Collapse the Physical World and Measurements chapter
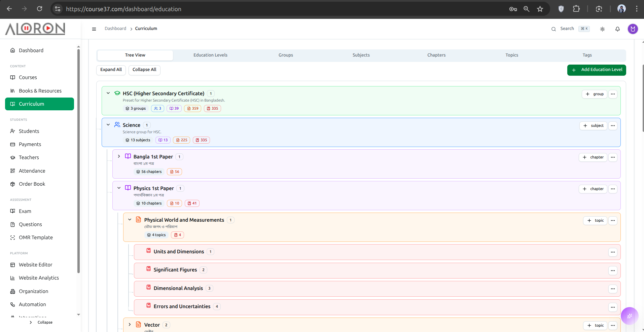The image size is (644, 332). 130,220
